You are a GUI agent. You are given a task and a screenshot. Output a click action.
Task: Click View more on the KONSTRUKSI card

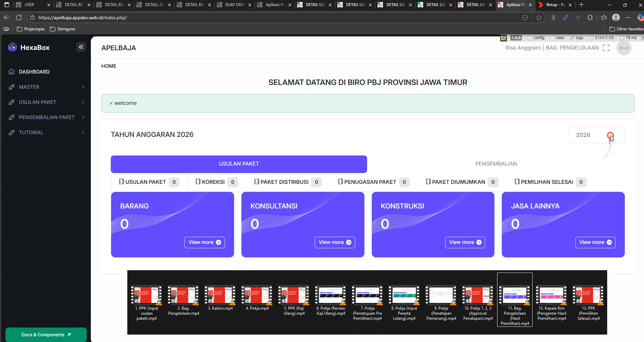[x=465, y=242]
